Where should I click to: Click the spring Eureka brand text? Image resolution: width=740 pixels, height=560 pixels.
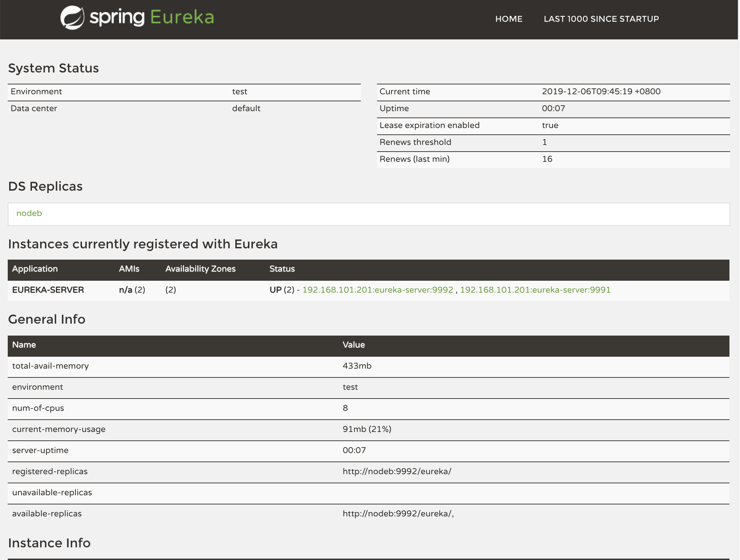coord(152,18)
